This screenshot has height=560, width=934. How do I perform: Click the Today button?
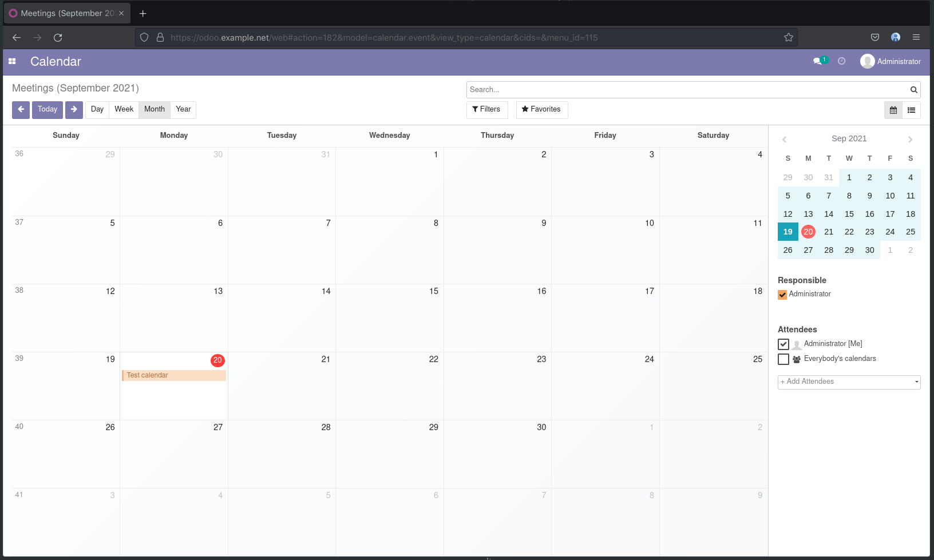48,110
